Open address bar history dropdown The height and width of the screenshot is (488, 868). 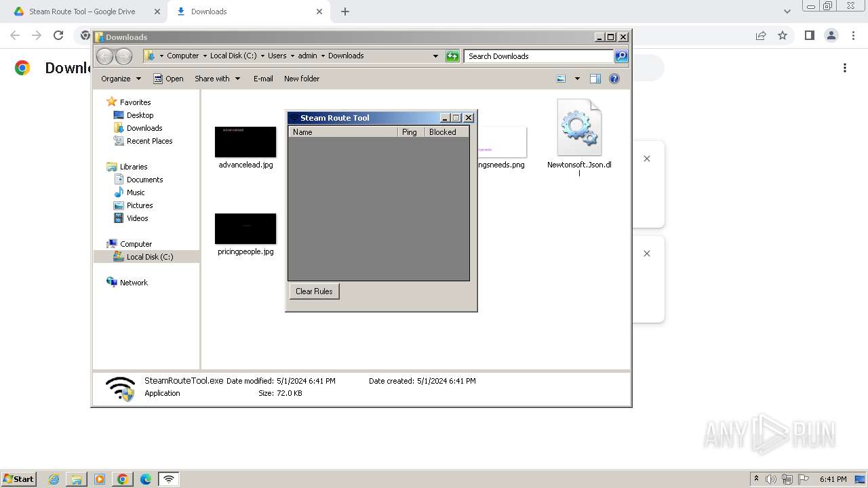pos(435,56)
